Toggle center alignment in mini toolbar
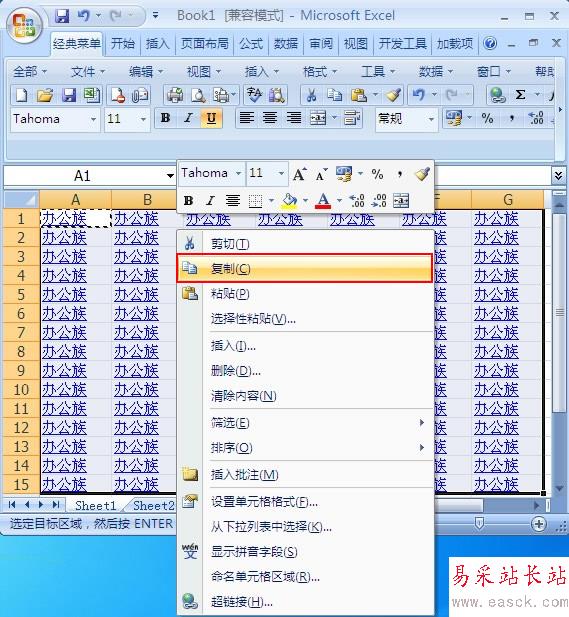 coord(233,201)
